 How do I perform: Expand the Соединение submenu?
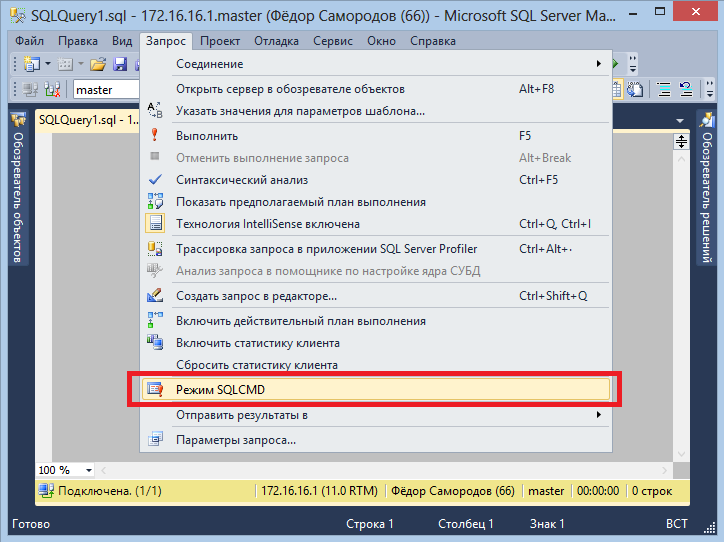point(376,64)
